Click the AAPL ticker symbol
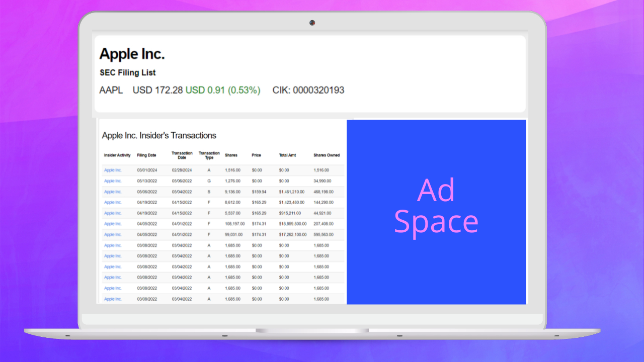The width and height of the screenshot is (644, 362). (111, 90)
